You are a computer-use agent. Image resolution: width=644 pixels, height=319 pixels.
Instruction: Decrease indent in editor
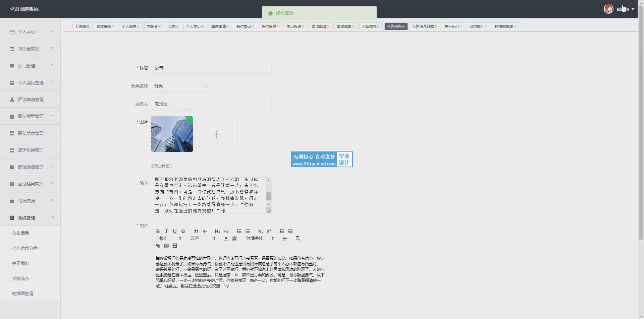click(282, 231)
